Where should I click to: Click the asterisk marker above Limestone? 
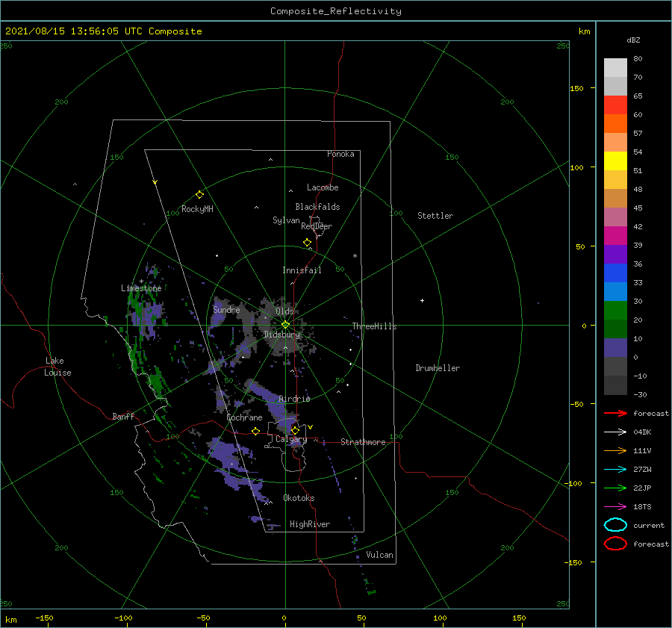141,282
